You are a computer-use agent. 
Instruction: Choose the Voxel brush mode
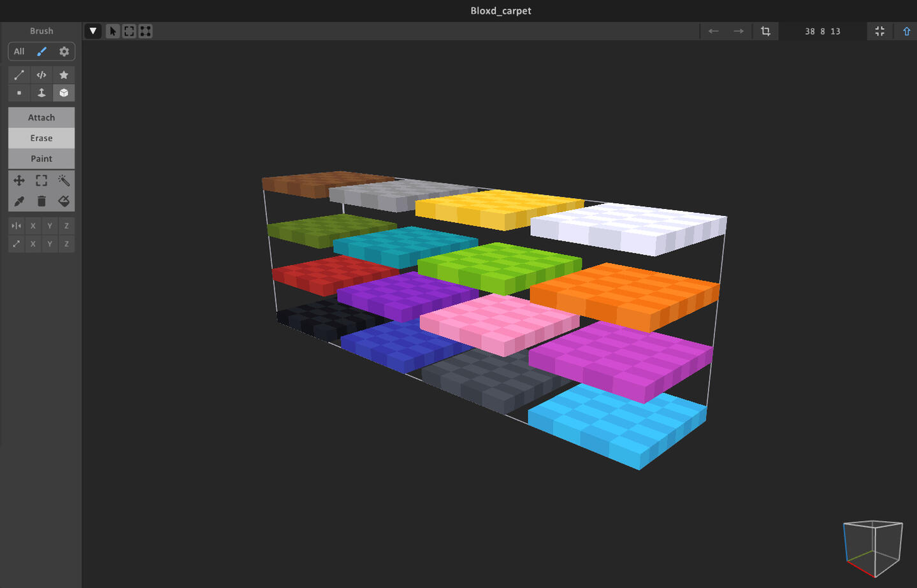coord(19,93)
